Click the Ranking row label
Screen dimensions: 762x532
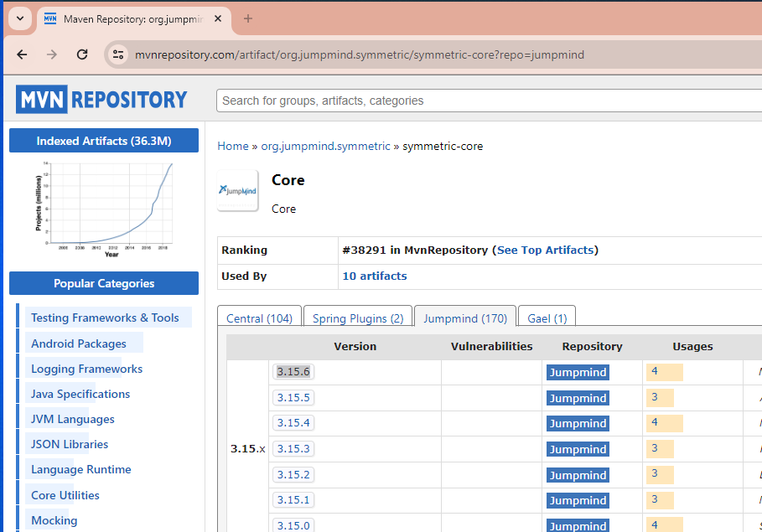coord(245,251)
